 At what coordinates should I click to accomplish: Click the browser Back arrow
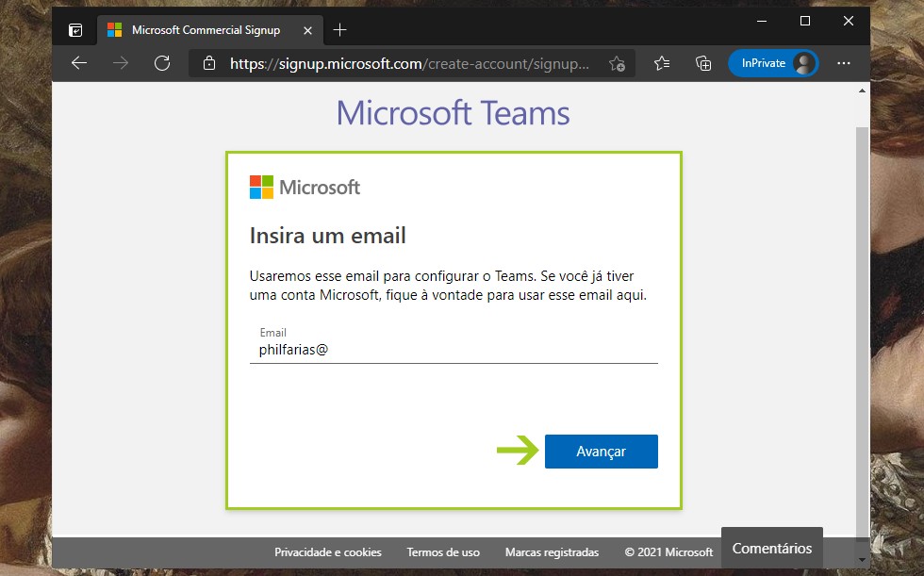(x=79, y=63)
